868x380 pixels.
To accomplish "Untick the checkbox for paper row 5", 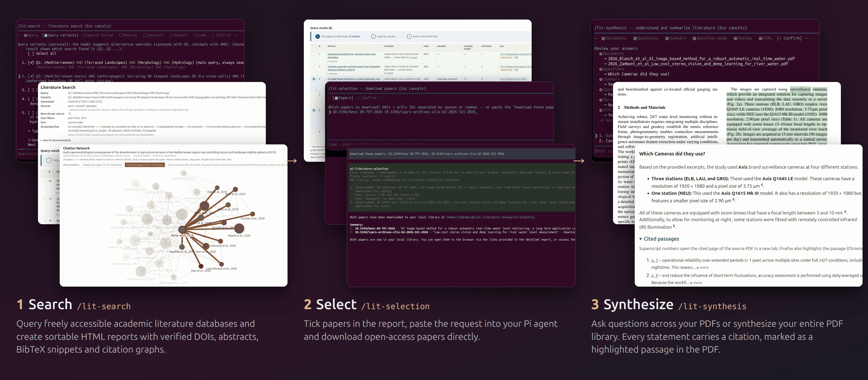I will tap(314, 110).
